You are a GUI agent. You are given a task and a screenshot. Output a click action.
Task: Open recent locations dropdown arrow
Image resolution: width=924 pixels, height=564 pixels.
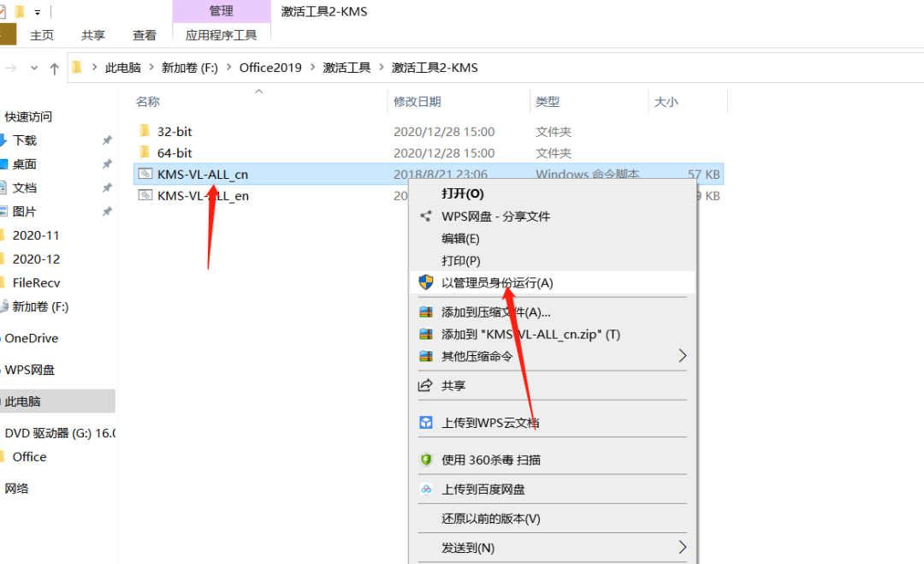(34, 68)
